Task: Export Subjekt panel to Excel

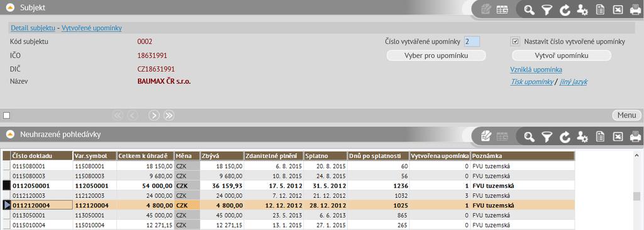Action: (x=618, y=10)
